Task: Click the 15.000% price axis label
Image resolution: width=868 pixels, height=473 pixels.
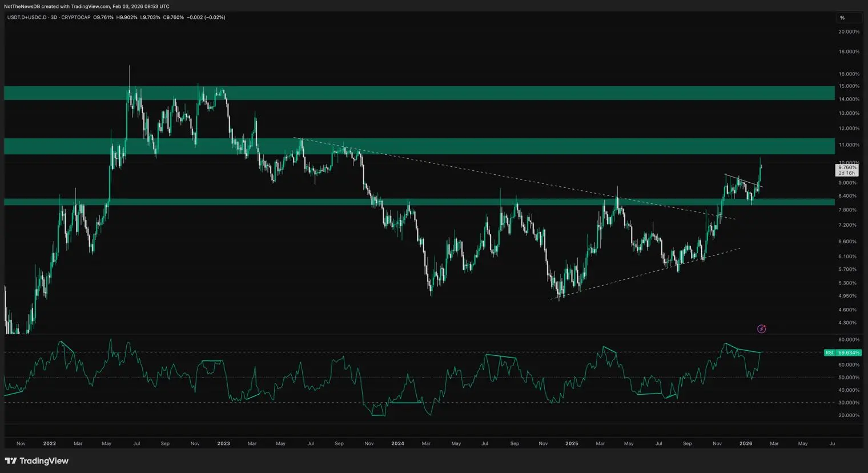Action: coord(849,86)
